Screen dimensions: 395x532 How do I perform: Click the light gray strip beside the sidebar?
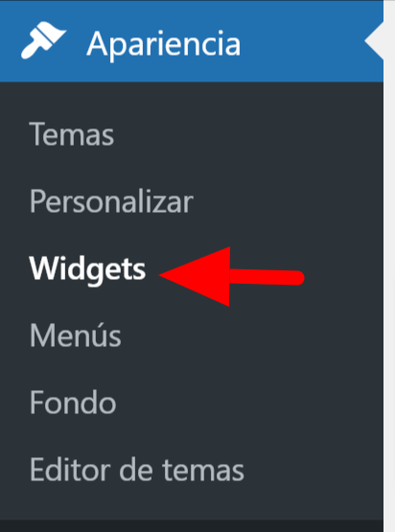(x=389, y=266)
